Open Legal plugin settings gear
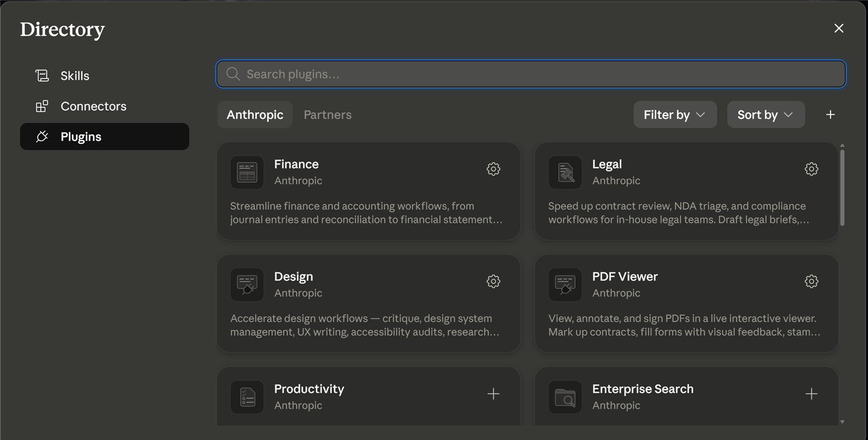 (811, 169)
